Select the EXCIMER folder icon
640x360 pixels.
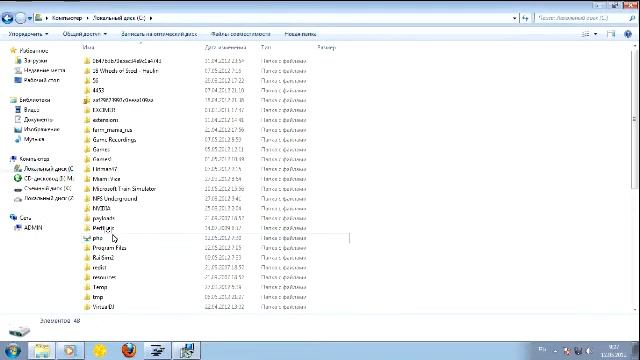tap(87, 110)
